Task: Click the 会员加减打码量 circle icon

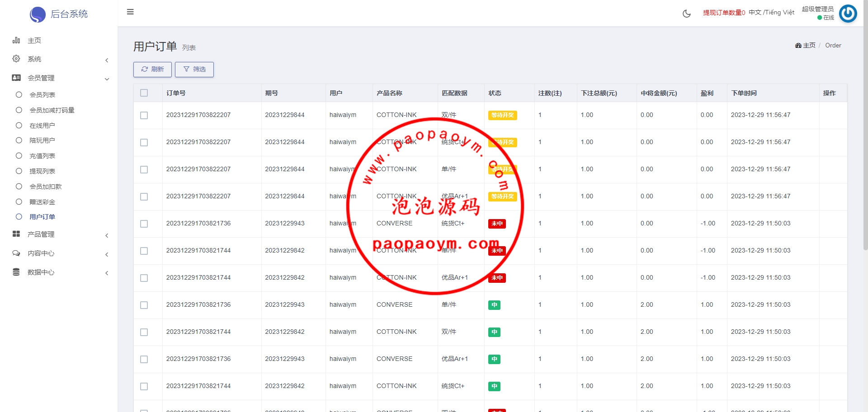Action: pos(19,110)
